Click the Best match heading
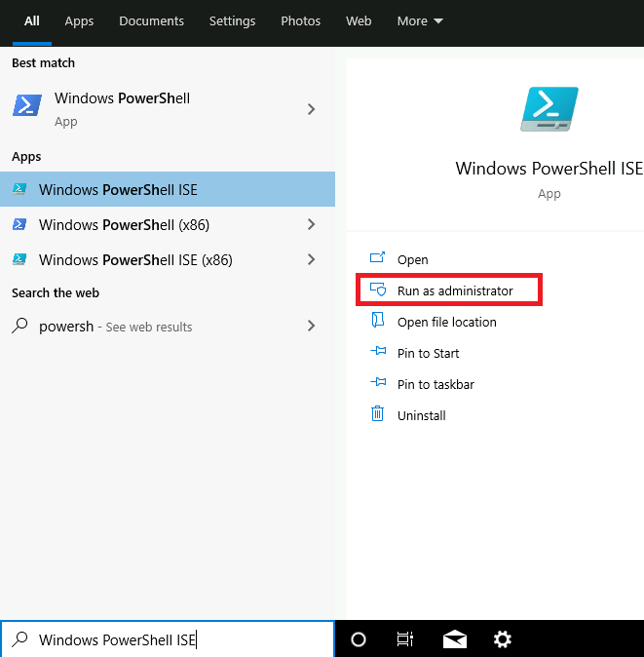 point(43,62)
